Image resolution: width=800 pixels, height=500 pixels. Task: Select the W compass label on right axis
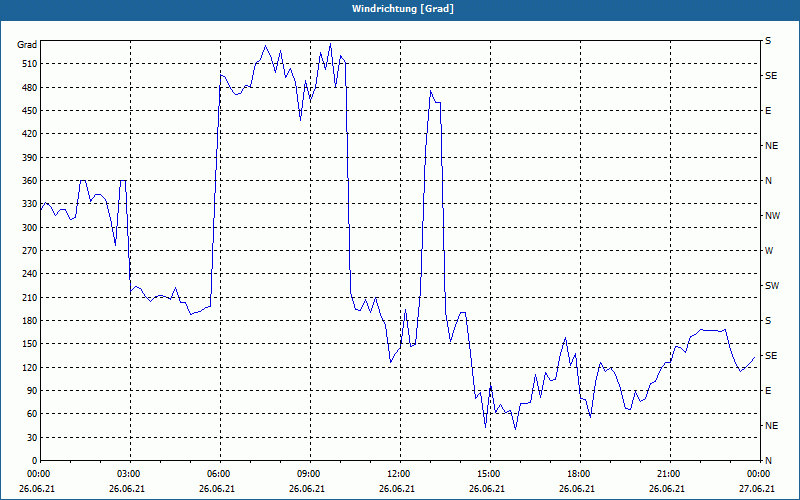point(769,251)
